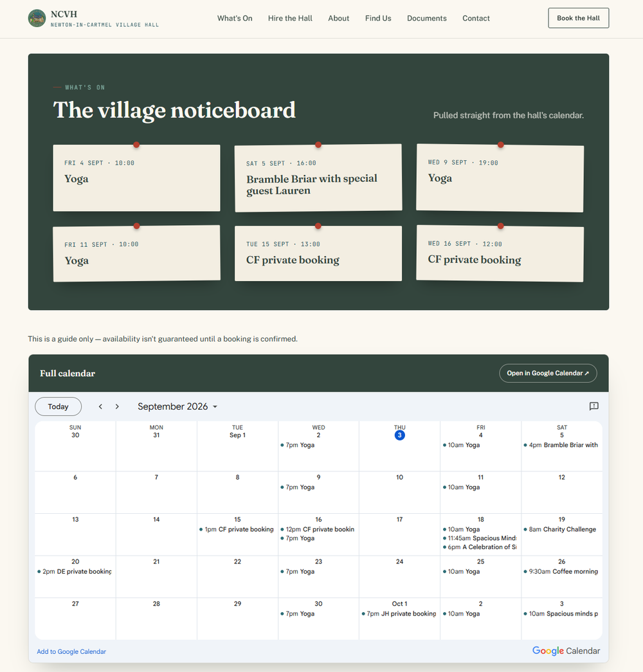Click Add to Google Calendar link

pos(71,651)
